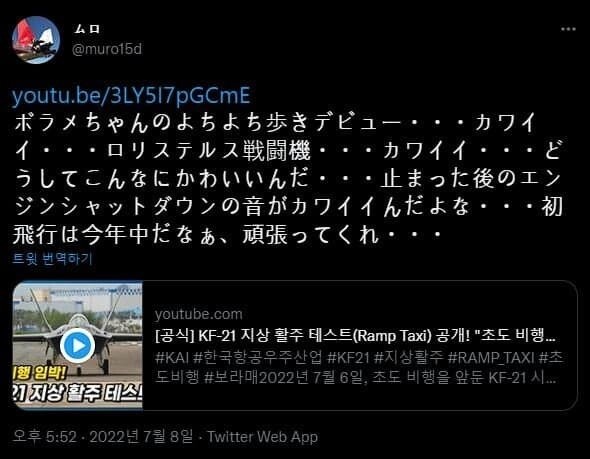Click the @muro15d handle
Image resolution: width=590 pixels, height=459 pixels.
click(107, 49)
